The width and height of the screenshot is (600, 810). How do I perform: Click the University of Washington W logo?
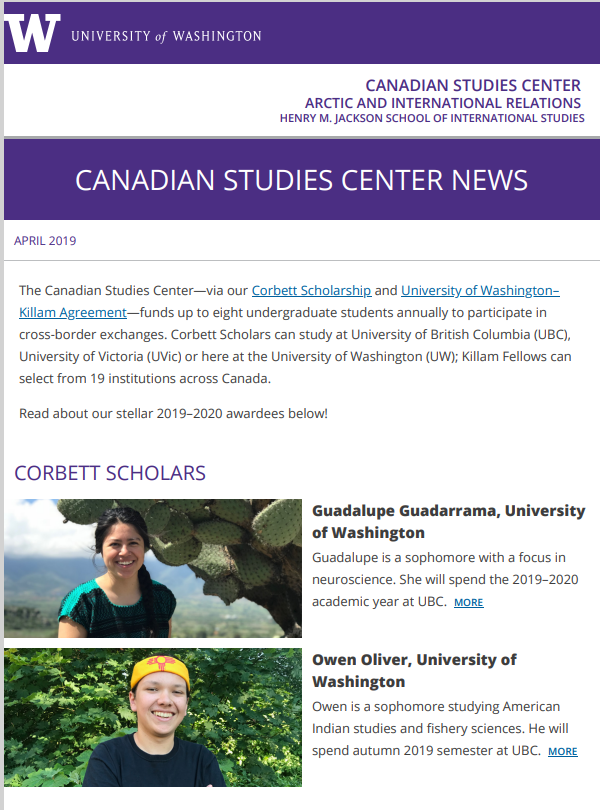pos(32,33)
